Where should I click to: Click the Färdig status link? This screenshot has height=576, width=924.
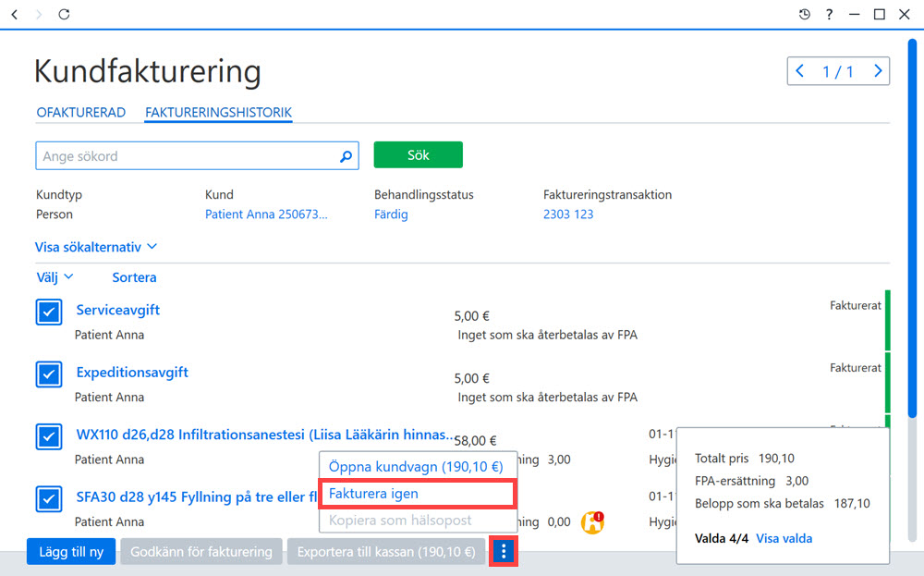point(391,214)
